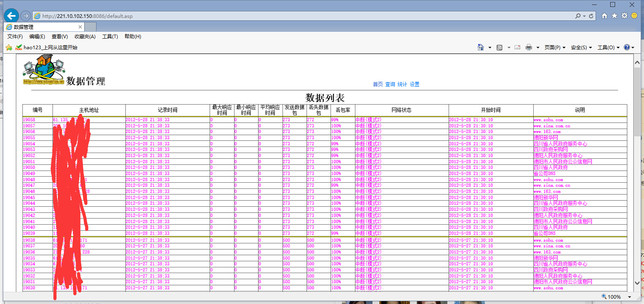
Task: Click the vertical scrollbar up arrow
Action: 637,63
